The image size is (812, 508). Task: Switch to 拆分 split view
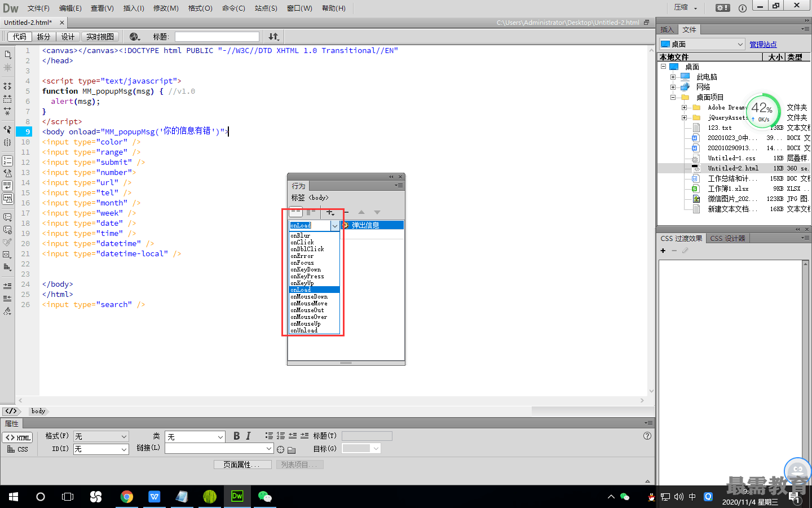tap(43, 37)
